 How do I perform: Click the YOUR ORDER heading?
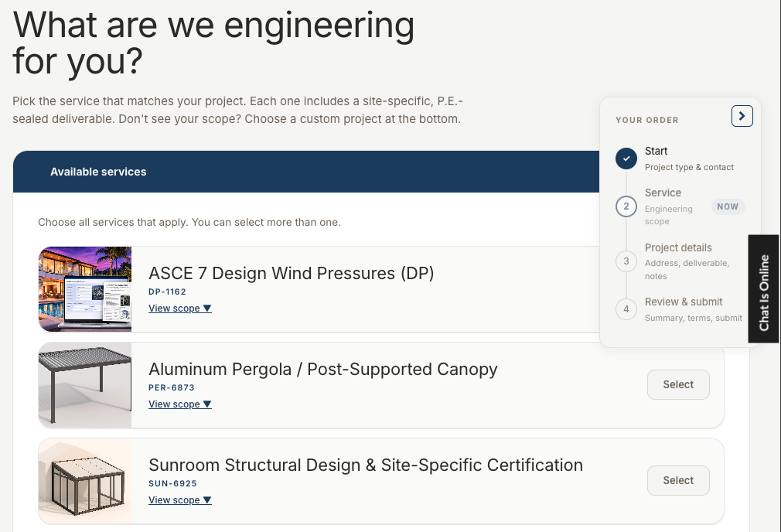point(647,120)
